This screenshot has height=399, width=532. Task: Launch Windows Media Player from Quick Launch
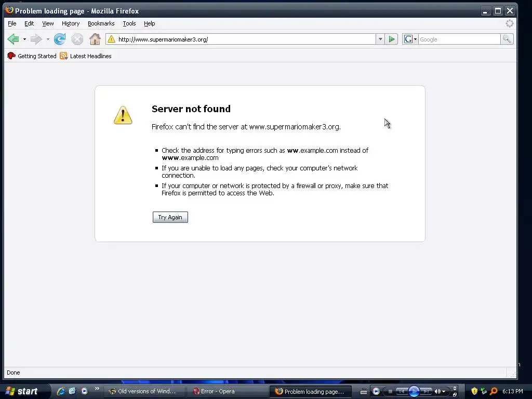pyautogui.click(x=84, y=391)
